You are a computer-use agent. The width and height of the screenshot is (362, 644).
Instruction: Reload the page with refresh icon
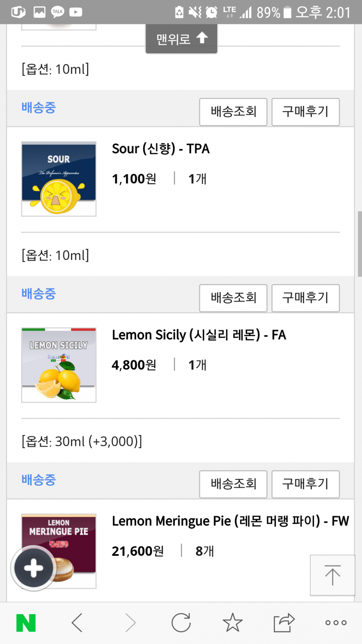point(181,622)
